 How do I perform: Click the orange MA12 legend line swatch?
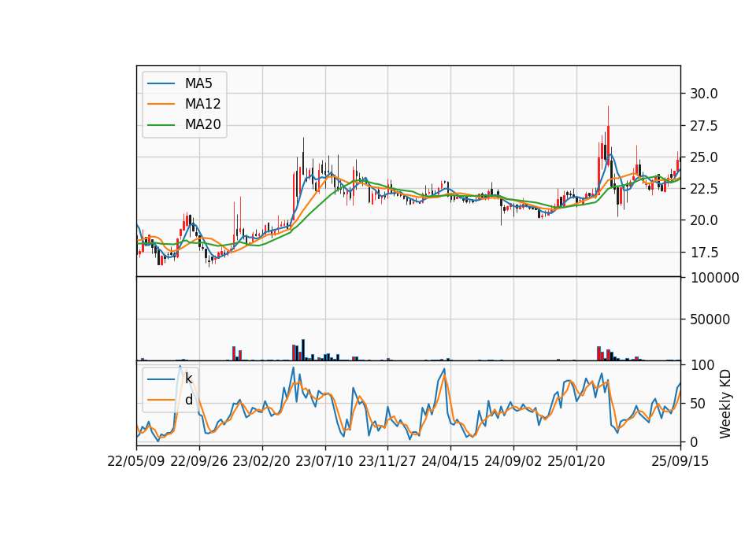[161, 104]
